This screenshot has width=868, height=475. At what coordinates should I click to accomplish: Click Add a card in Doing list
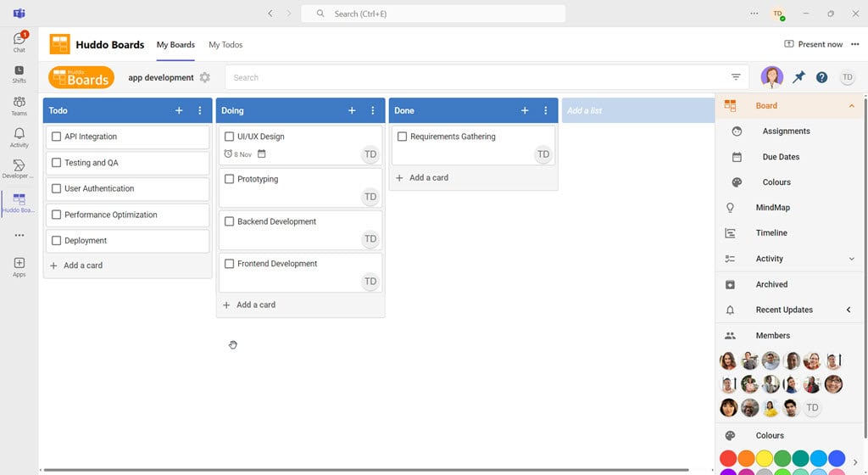(249, 305)
